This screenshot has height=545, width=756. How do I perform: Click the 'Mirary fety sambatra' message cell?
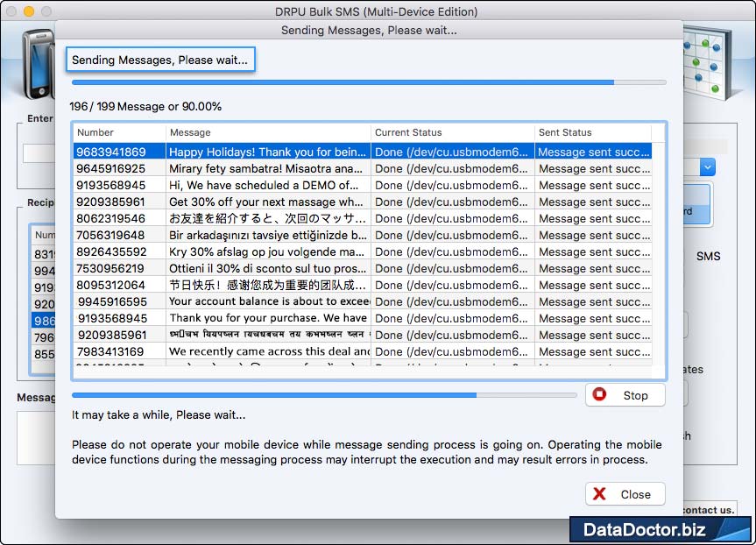tap(268, 168)
